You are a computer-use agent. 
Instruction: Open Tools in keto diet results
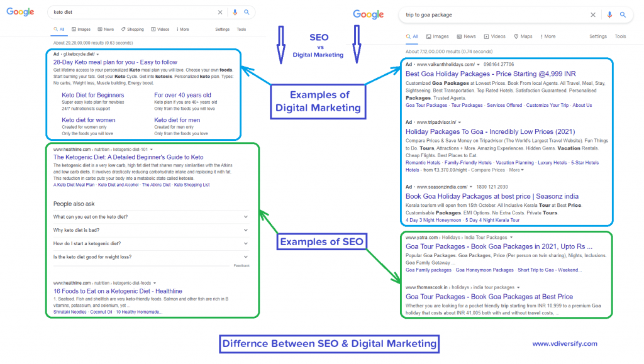click(241, 30)
